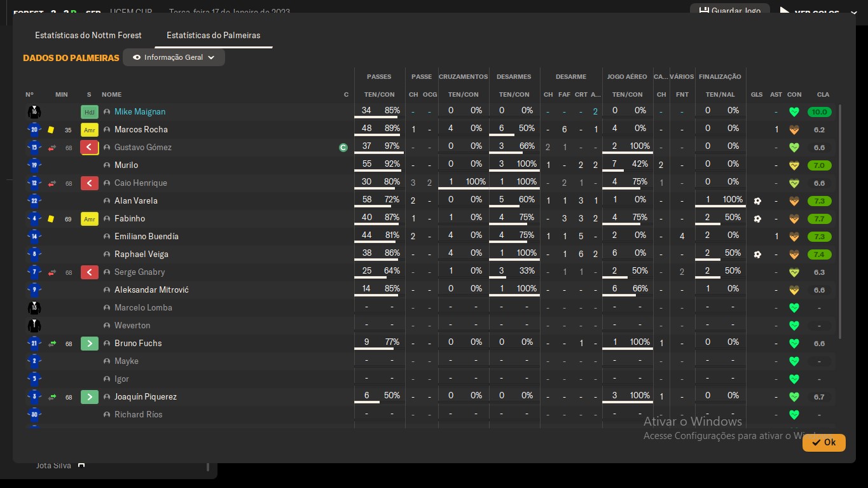Click Fabinho's 7.7 rating badge

tap(819, 219)
